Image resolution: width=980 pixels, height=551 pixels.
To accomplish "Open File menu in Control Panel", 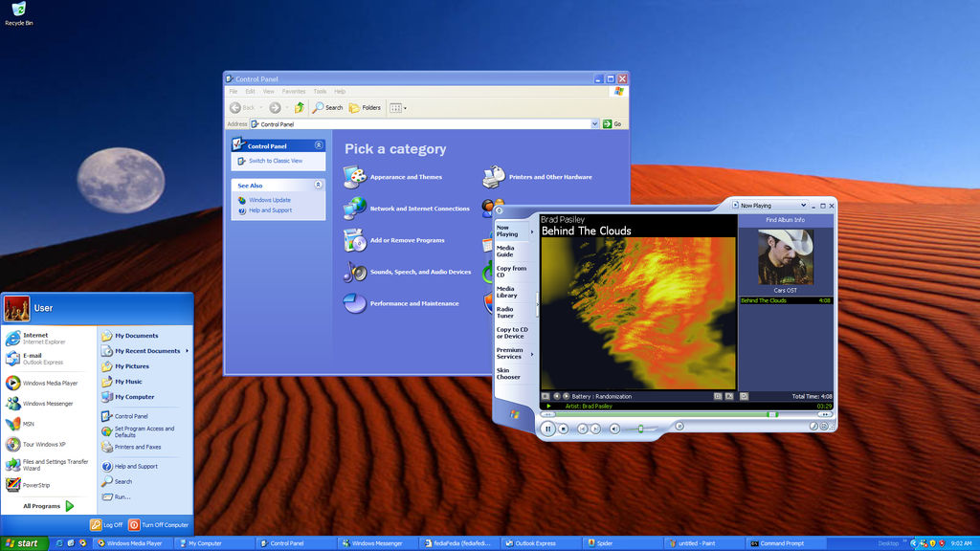I will pos(234,91).
